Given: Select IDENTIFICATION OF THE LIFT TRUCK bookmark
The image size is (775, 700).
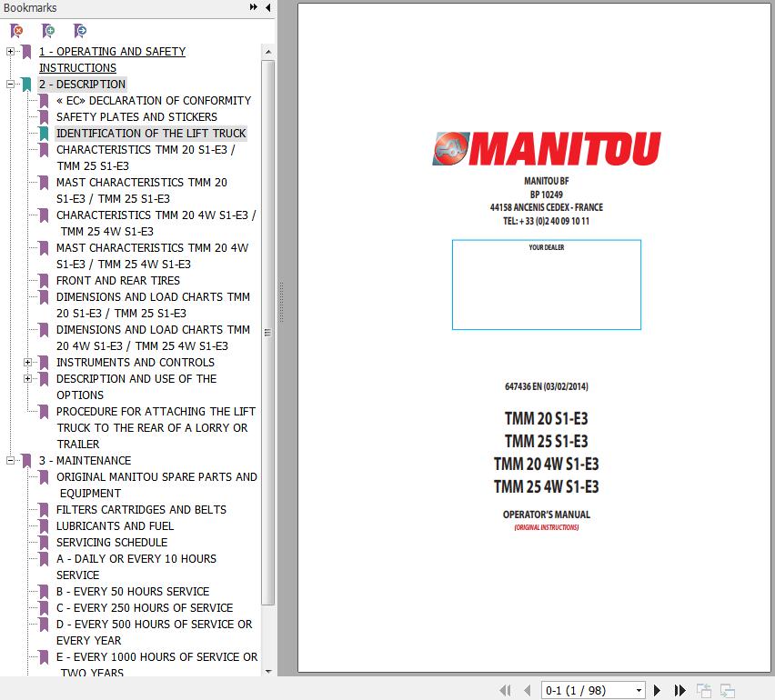Looking at the screenshot, I should (151, 134).
